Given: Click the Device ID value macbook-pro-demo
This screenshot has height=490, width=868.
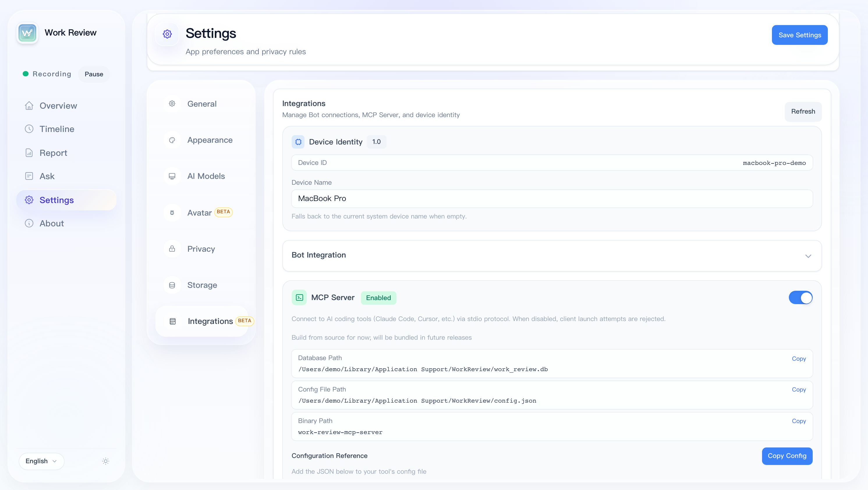Looking at the screenshot, I should (774, 163).
